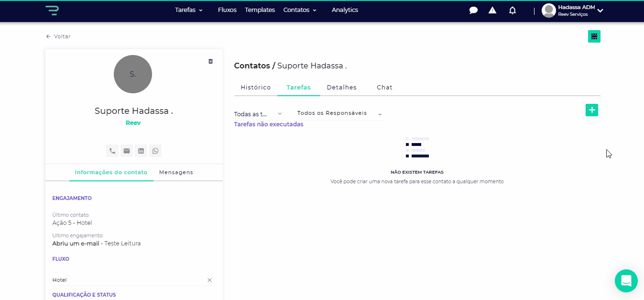This screenshot has width=644, height=300.
Task: Open the chat messages icon in header
Action: [x=473, y=10]
